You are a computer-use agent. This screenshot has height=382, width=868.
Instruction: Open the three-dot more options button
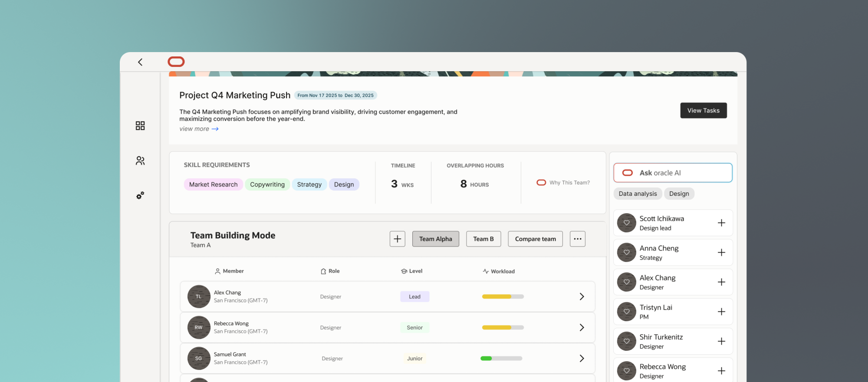point(578,239)
